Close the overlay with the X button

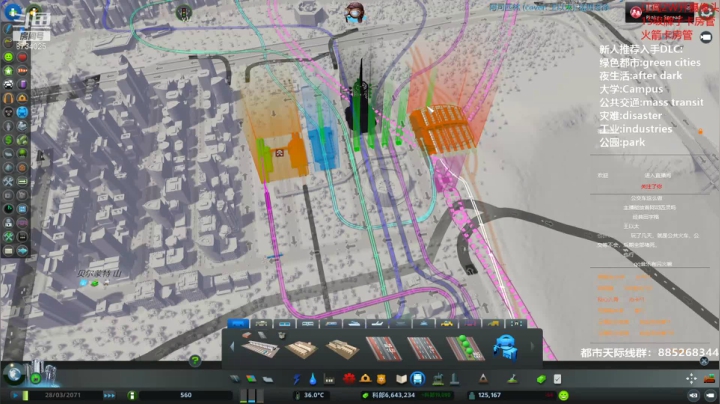[704, 362]
